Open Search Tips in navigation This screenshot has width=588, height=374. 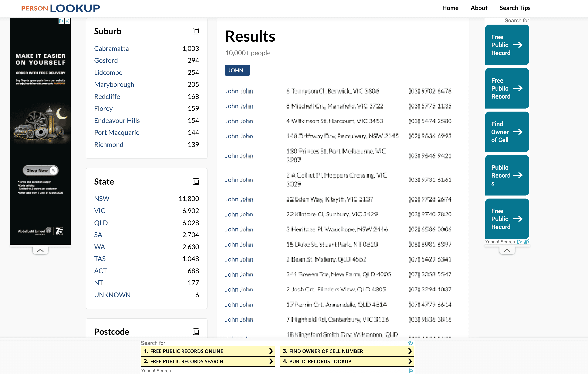[515, 8]
